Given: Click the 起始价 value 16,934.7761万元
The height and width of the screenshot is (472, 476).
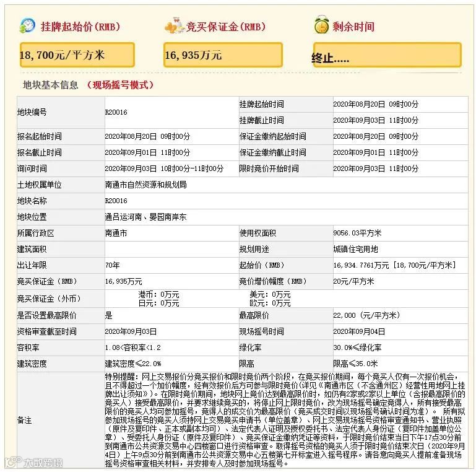Looking at the screenshot, I should pyautogui.click(x=361, y=265).
